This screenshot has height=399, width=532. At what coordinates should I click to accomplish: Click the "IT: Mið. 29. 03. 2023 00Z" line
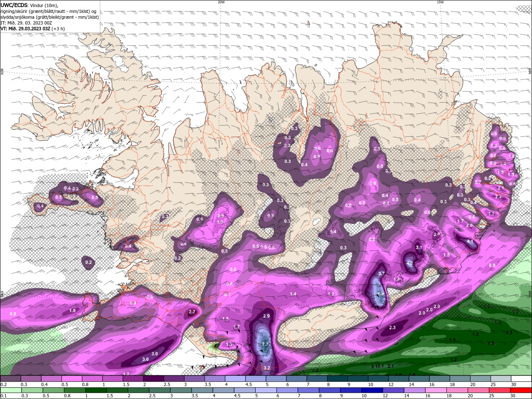coord(27,23)
